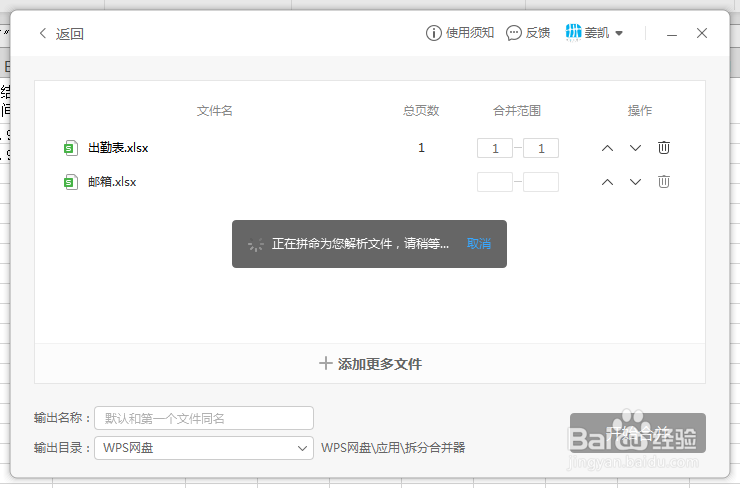
Task: Delete 出勤表.xlsx with trash icon
Action: click(x=664, y=148)
